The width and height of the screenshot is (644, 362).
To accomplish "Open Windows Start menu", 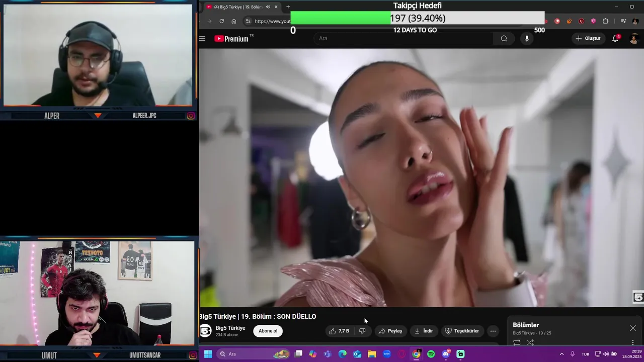I will [208, 354].
